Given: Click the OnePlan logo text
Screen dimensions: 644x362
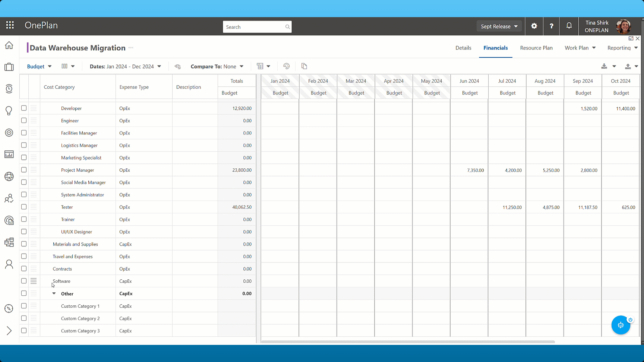Looking at the screenshot, I should coord(41,25).
